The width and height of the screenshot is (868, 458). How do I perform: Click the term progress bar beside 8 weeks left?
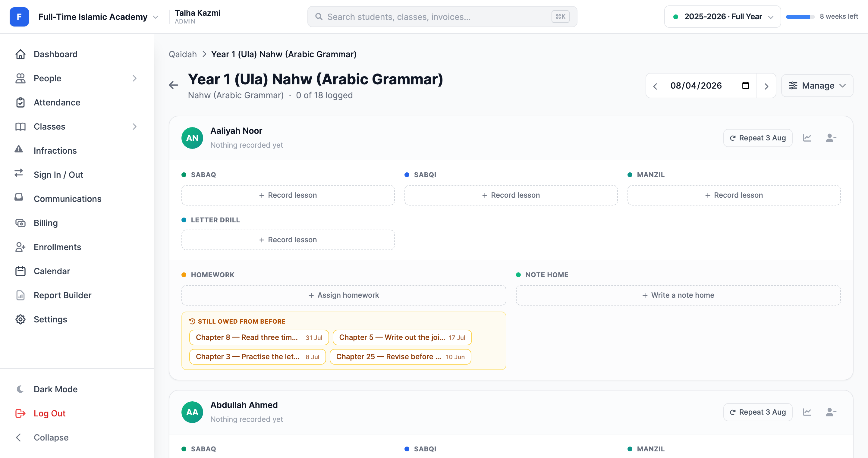tap(800, 17)
